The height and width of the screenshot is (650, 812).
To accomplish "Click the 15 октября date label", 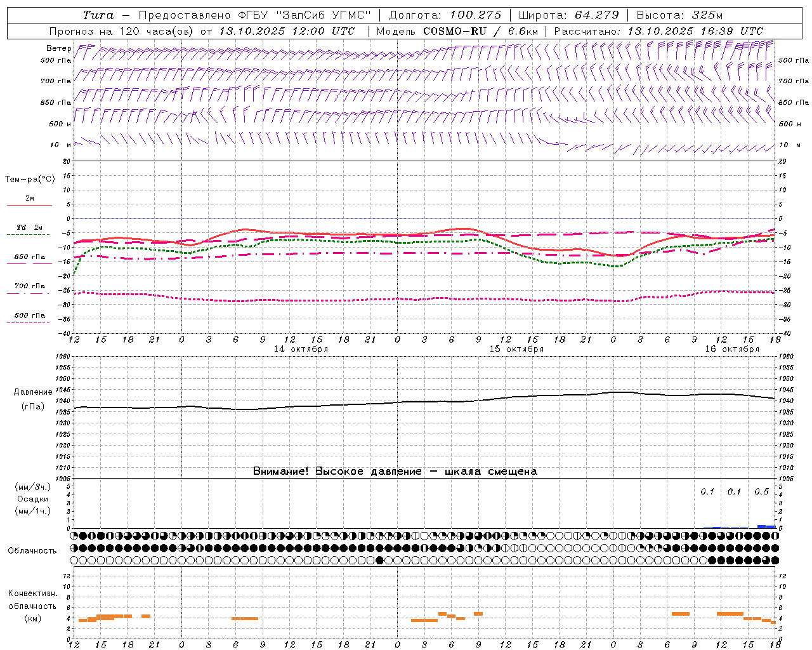I will 516,349.
